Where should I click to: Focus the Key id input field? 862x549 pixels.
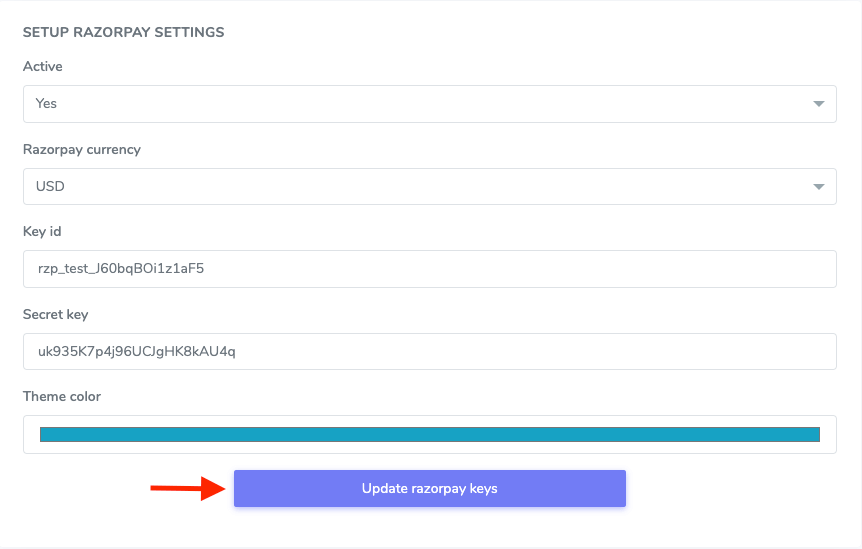tap(500, 269)
